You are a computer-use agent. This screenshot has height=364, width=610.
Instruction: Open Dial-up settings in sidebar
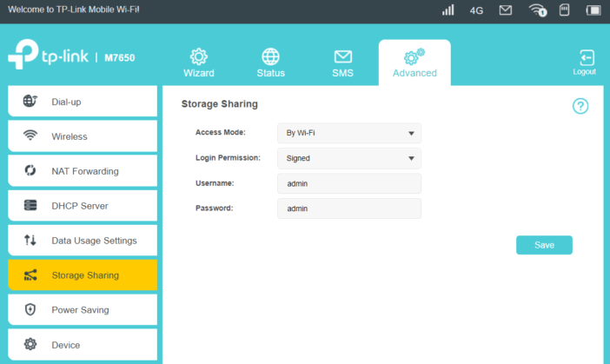click(83, 102)
